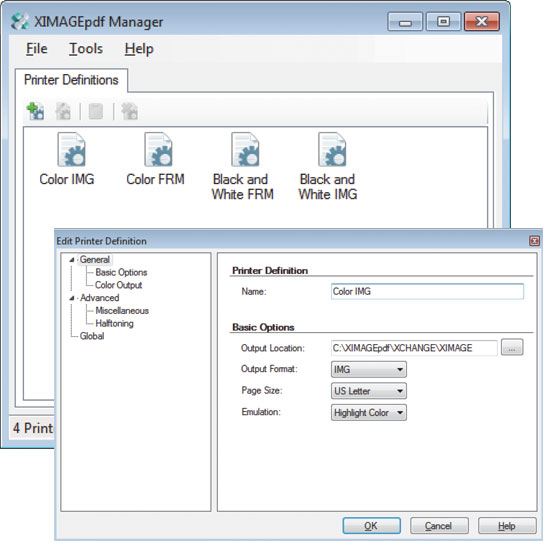This screenshot has height=550, width=550.
Task: Open the Page Size dropdown
Action: pyautogui.click(x=369, y=391)
